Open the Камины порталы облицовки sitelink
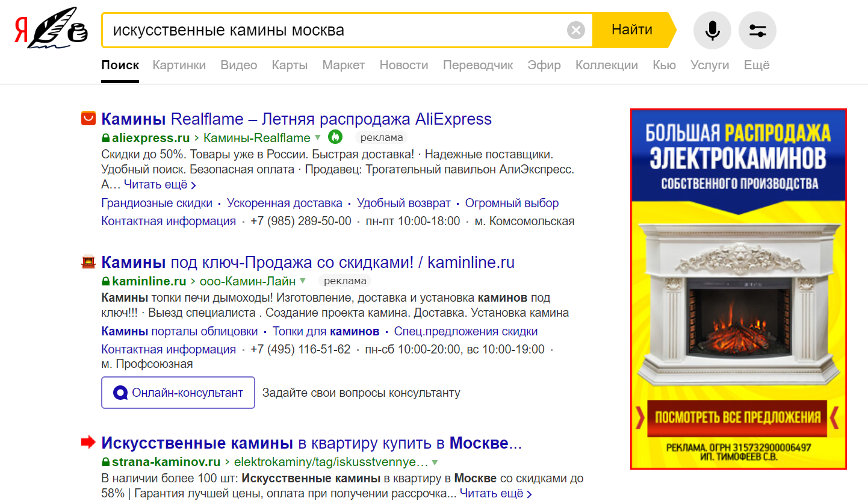Viewport: 868px width, 504px height. coord(179,331)
